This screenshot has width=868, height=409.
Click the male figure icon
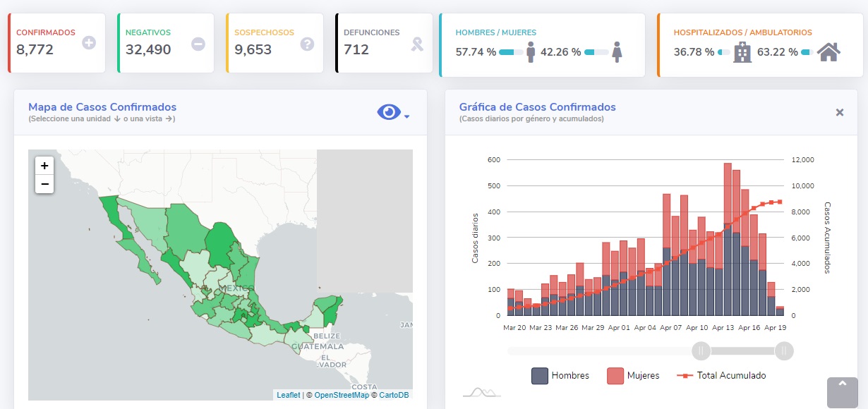pos(531,52)
